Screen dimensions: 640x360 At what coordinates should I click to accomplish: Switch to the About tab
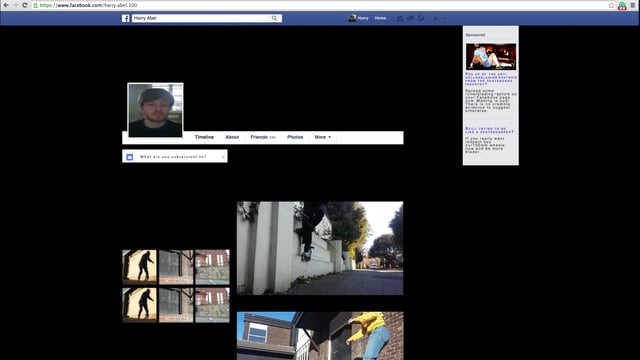click(x=232, y=137)
